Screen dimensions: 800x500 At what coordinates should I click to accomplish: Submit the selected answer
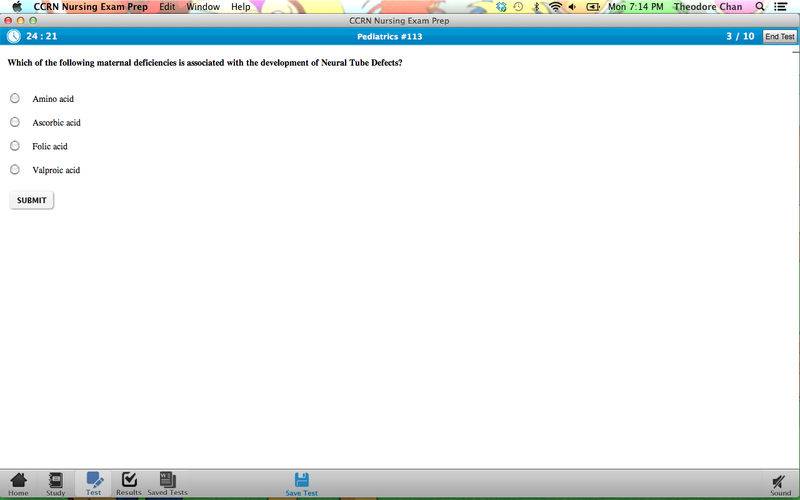pyautogui.click(x=32, y=200)
